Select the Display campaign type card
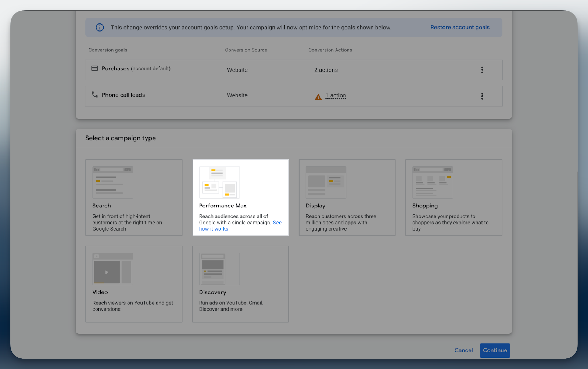The image size is (588, 369). pyautogui.click(x=347, y=198)
